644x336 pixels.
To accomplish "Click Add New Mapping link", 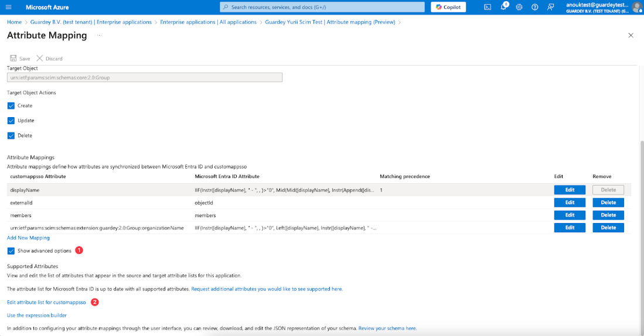I will [28, 238].
